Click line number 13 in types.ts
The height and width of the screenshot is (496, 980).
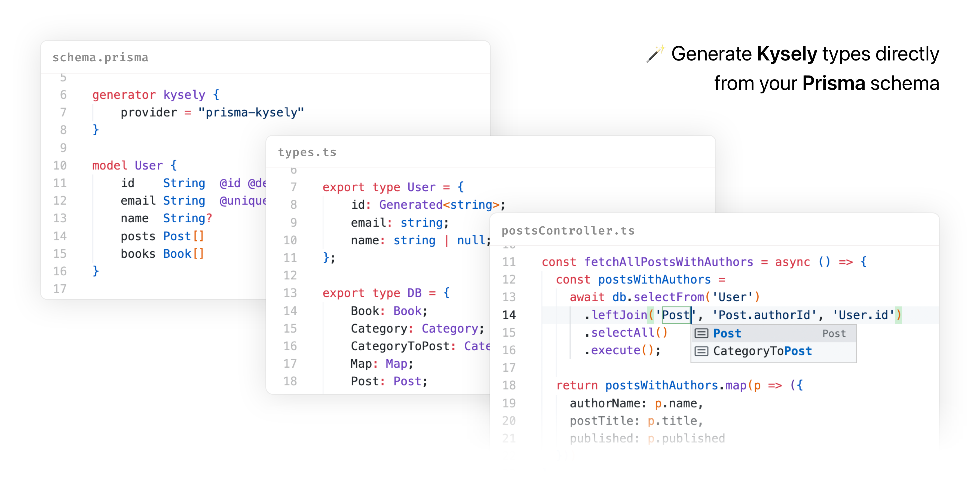pos(290,293)
